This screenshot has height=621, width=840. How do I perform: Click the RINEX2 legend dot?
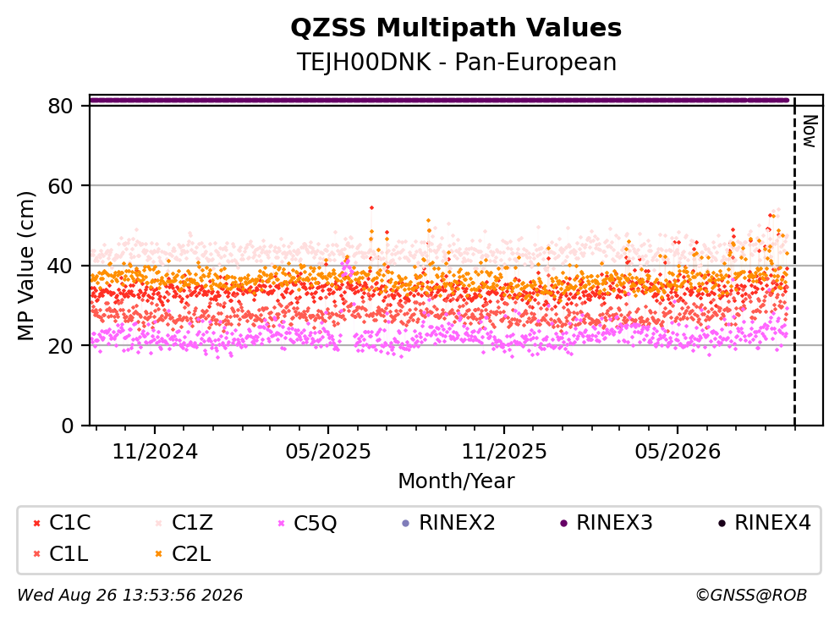pos(405,523)
